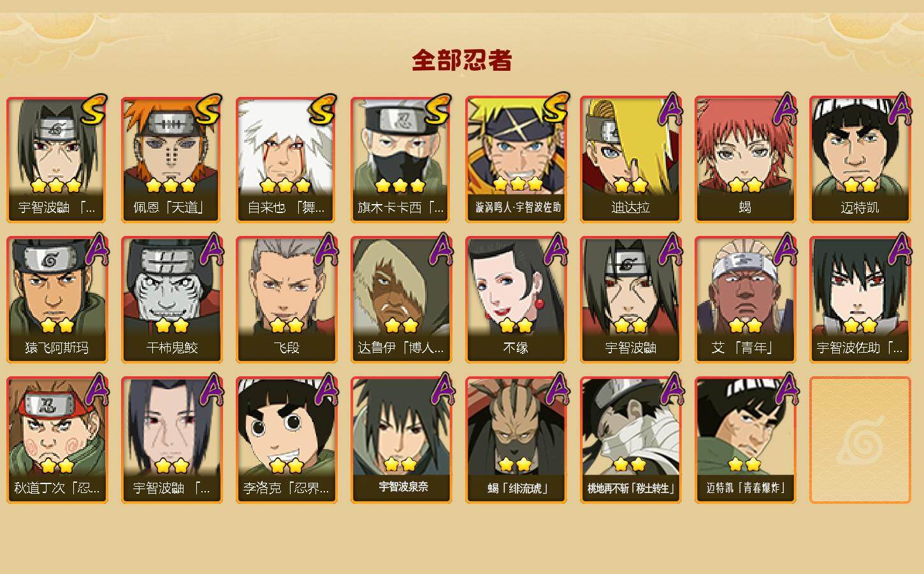
Task: Click the S rank badge on 旗木卡卡西 card
Action: pos(437,110)
